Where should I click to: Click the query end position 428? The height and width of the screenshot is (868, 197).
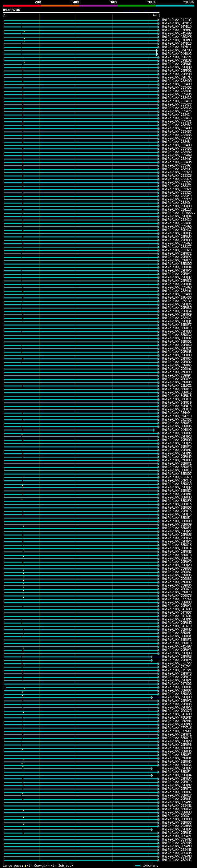coord(155,15)
